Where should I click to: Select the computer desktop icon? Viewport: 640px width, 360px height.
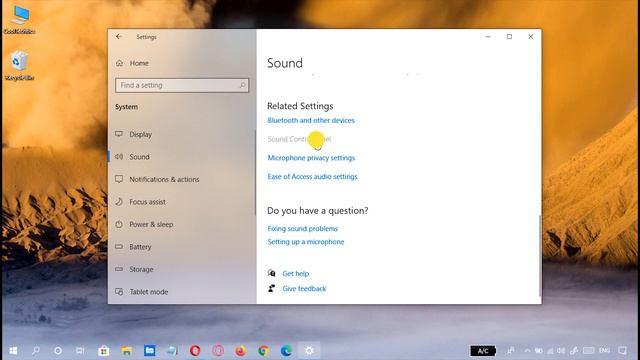(x=19, y=20)
